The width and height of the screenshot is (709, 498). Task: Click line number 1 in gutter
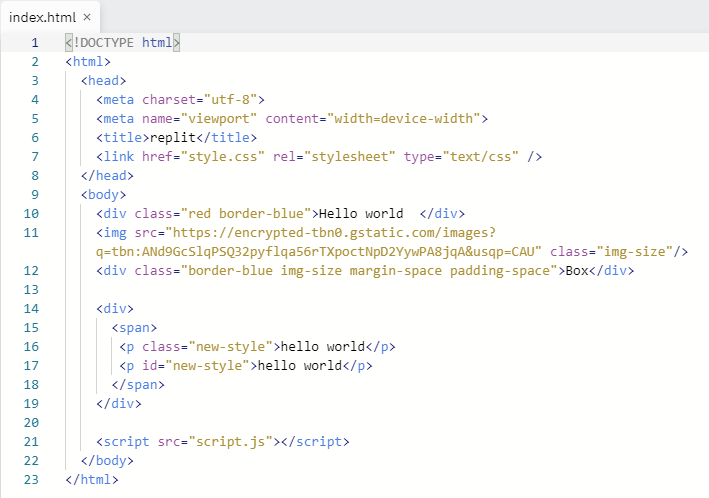35,43
